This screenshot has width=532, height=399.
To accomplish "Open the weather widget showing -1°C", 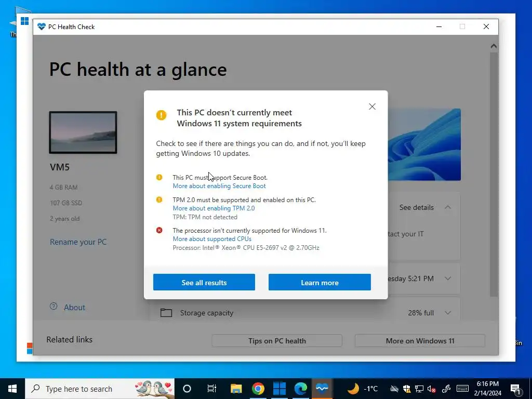I will click(x=362, y=389).
